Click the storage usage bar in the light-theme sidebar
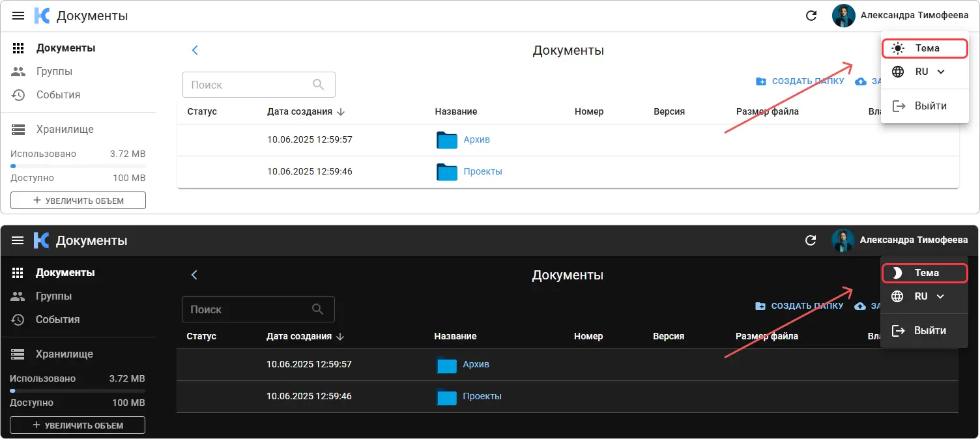Screen dimensions: 980x439 point(78,166)
